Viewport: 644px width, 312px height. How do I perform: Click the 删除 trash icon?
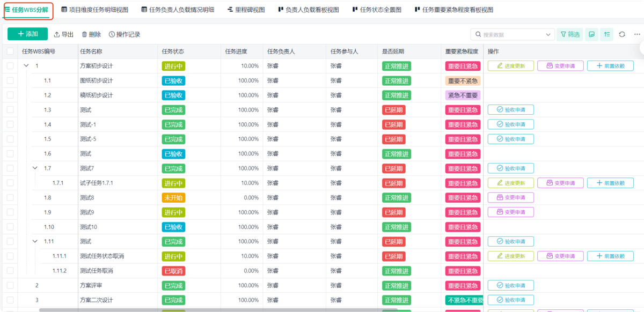(x=84, y=34)
